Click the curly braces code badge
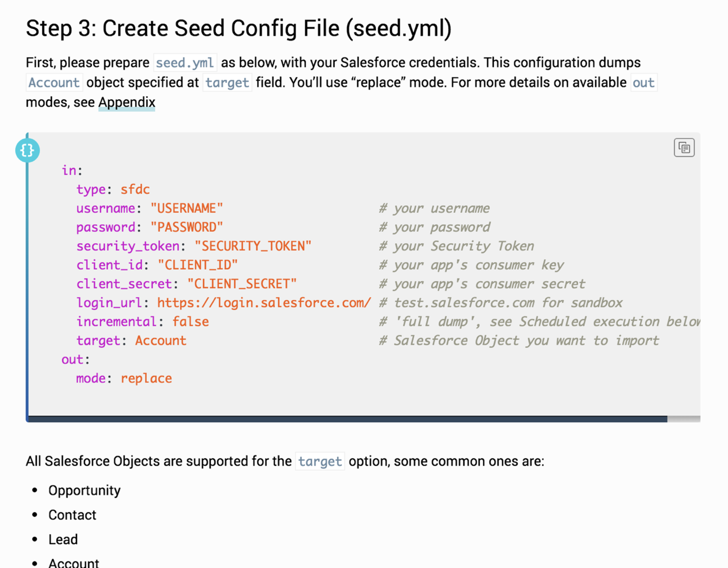Image resolution: width=728 pixels, height=568 pixels. [x=28, y=150]
